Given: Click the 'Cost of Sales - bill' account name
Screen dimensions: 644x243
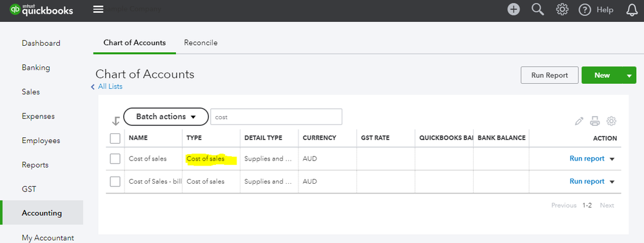Looking at the screenshot, I should (x=155, y=181).
